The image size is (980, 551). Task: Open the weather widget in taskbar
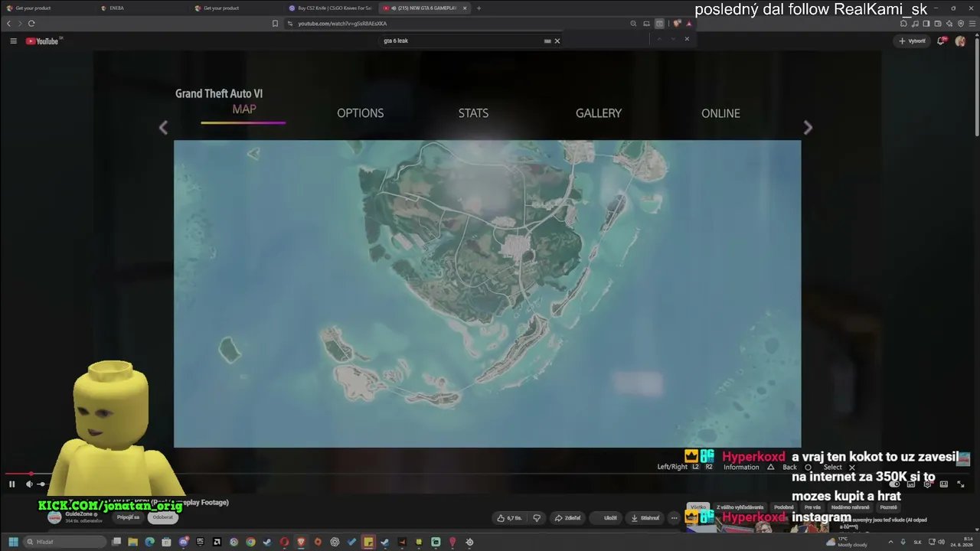[x=847, y=542]
